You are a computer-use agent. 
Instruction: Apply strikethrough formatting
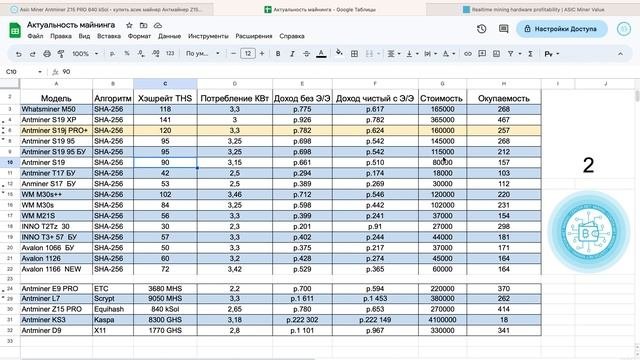[306, 53]
